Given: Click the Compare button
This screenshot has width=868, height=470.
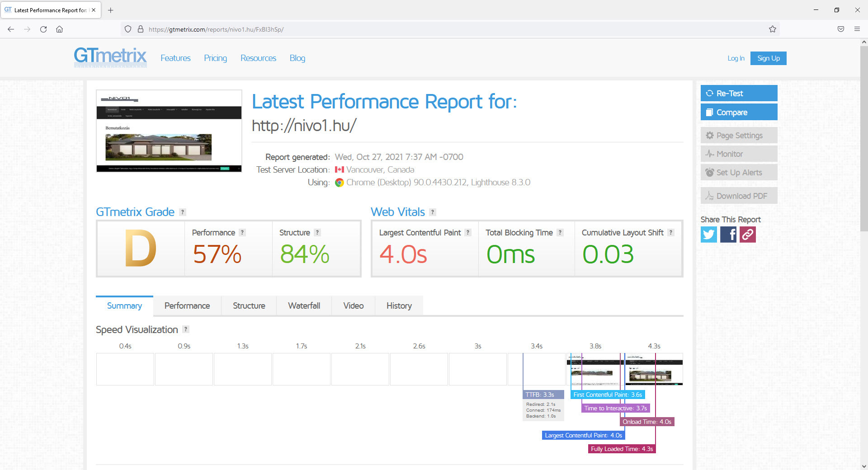Looking at the screenshot, I should pos(739,112).
